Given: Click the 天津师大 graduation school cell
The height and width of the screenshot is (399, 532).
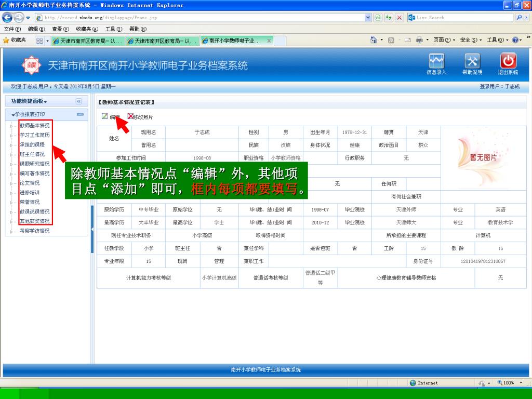Looking at the screenshot, I should pos(406,222).
